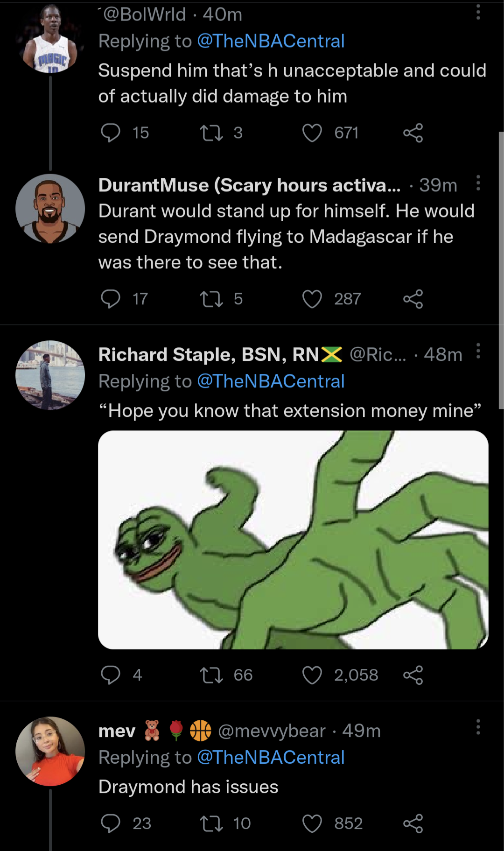504x851 pixels.
Task: Open three-dot menu on Richard Staple's tweet
Action: [478, 351]
